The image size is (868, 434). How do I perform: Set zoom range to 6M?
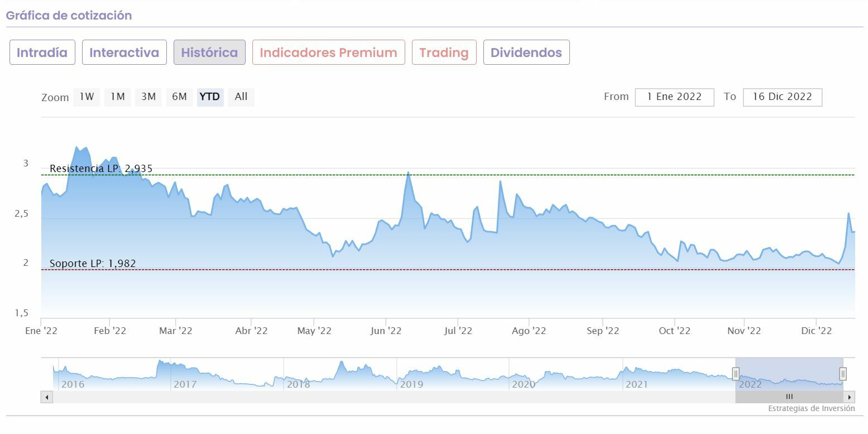point(179,97)
